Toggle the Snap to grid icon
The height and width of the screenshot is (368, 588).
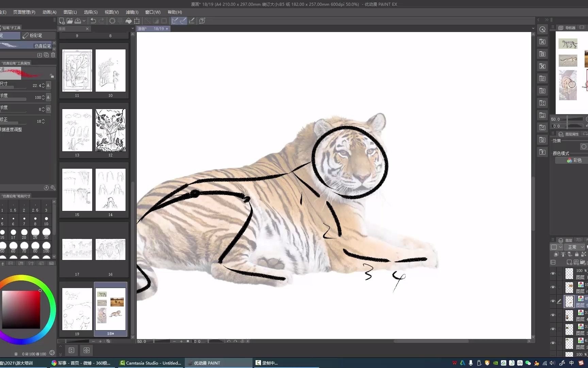pos(192,21)
